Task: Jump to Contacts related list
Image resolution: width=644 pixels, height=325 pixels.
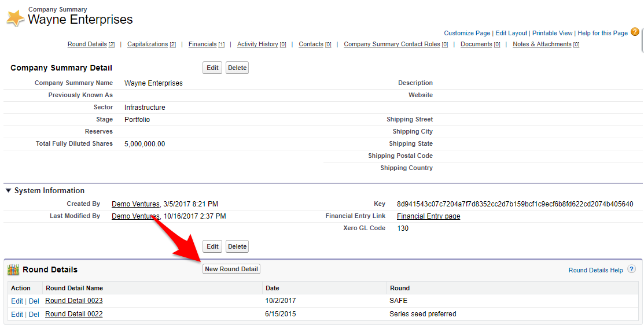Action: (x=315, y=45)
